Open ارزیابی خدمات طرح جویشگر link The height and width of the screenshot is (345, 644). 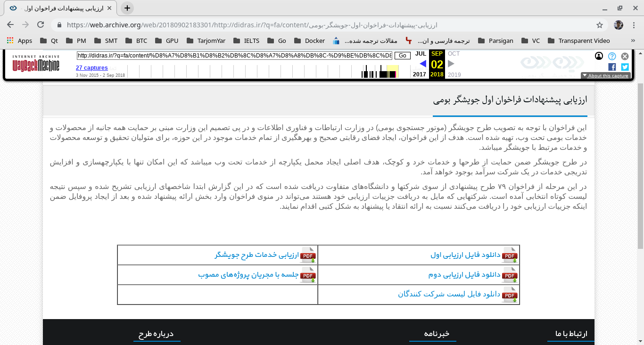[x=257, y=255]
